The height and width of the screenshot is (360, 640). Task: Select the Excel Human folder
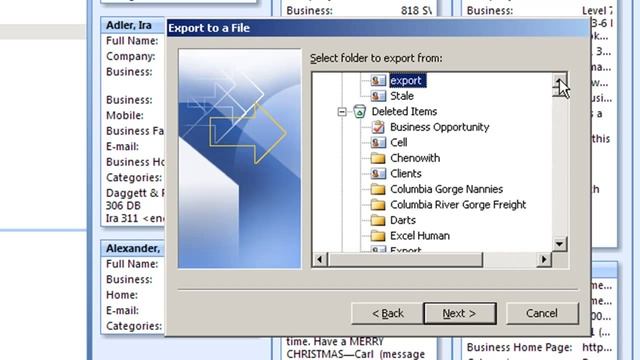420,236
